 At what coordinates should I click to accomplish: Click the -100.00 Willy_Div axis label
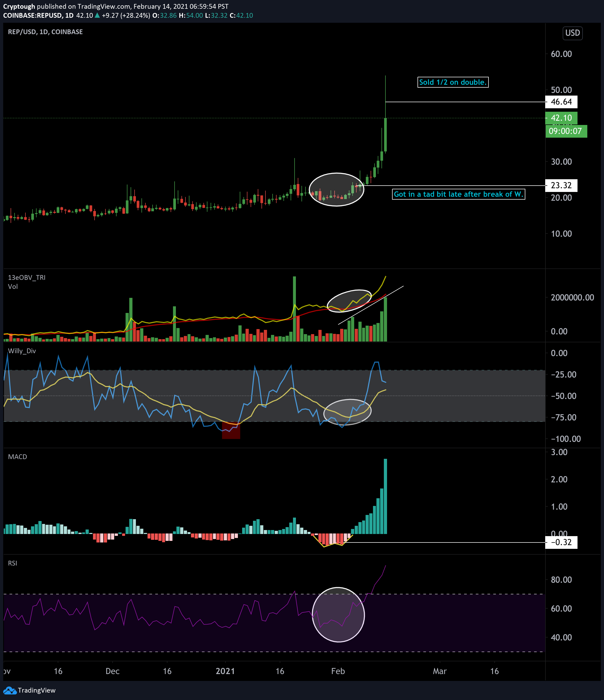(566, 439)
